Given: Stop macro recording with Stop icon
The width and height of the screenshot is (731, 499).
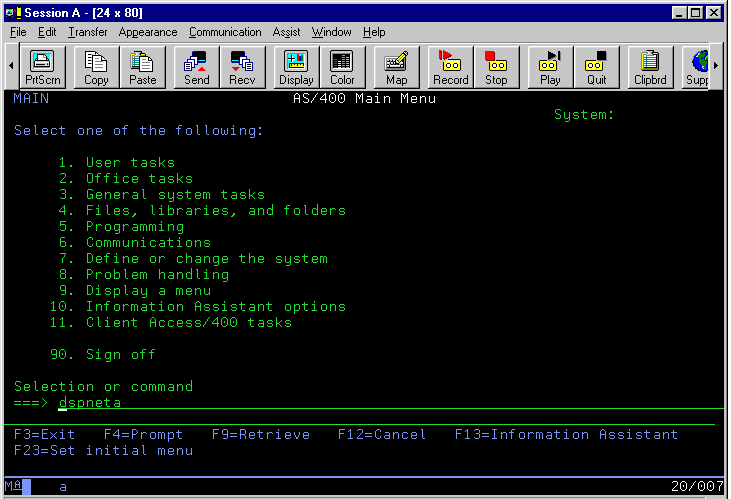Looking at the screenshot, I should pos(496,67).
